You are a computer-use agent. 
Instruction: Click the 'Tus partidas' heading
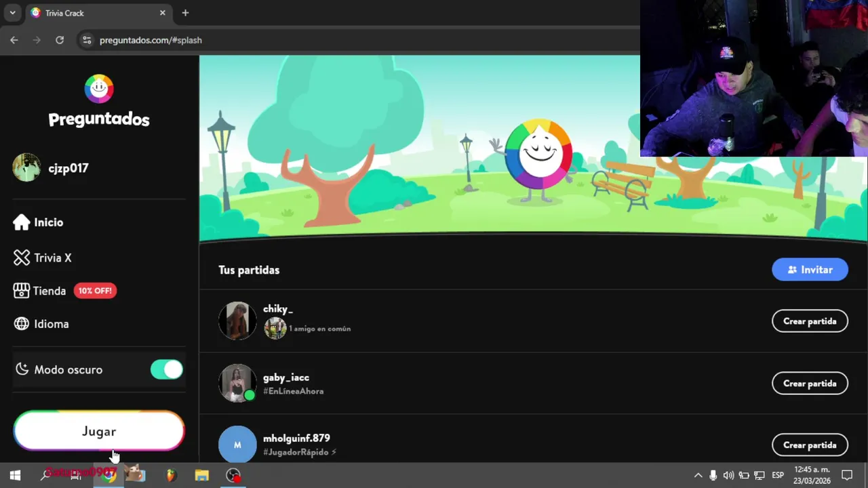(x=249, y=270)
